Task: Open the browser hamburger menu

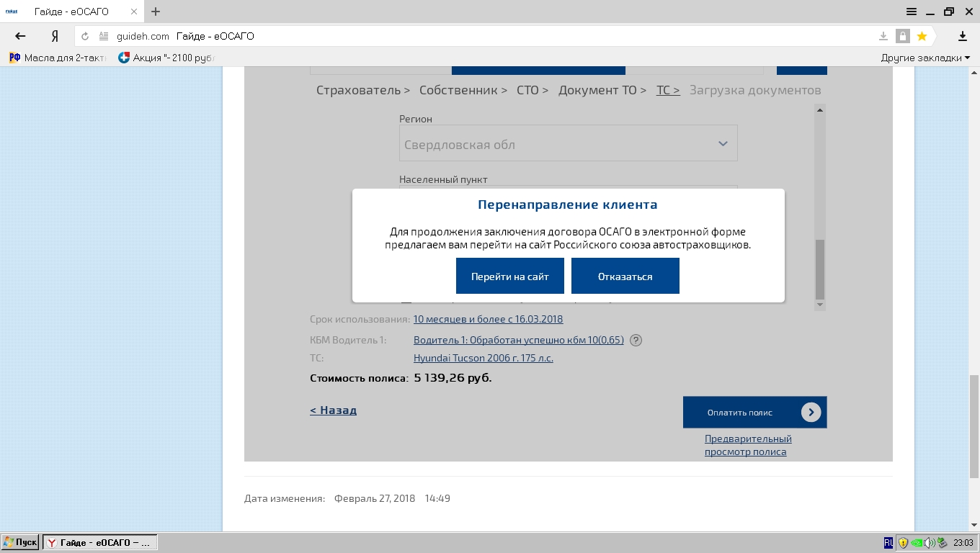Action: click(x=912, y=12)
